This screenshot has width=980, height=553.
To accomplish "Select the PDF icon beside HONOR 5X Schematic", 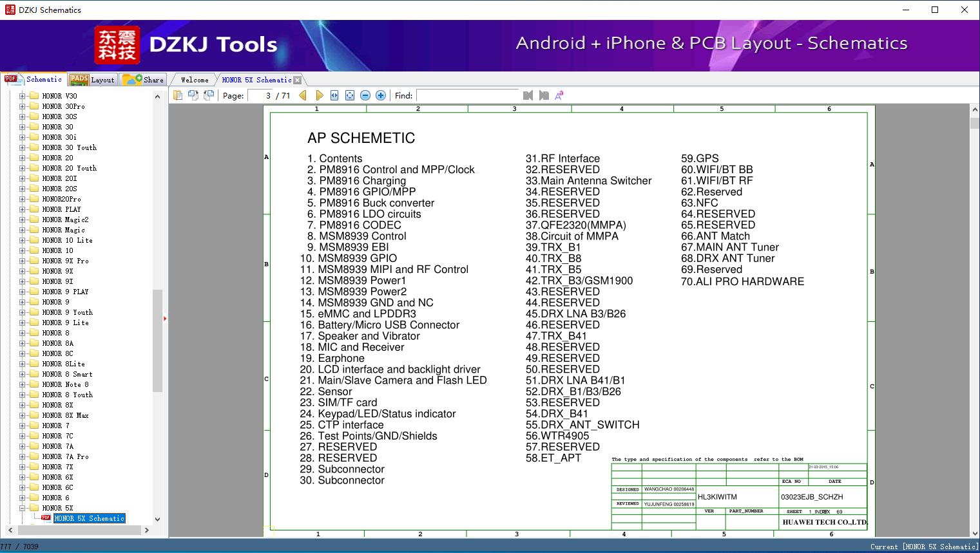I will pos(46,518).
